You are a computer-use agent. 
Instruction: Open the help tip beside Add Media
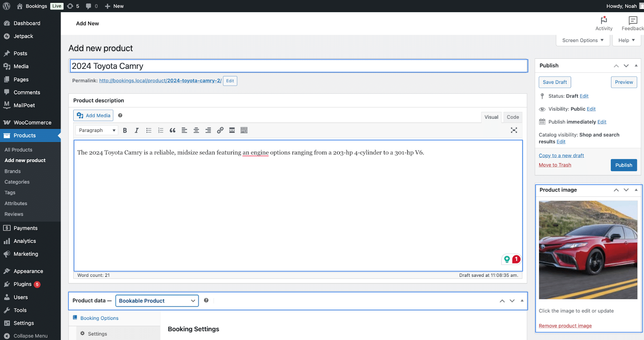[x=120, y=115]
